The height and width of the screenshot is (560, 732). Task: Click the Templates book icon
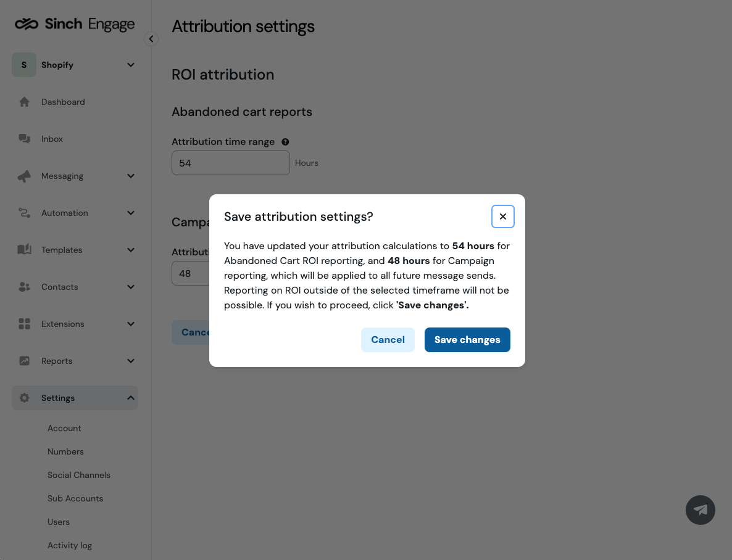pos(24,250)
